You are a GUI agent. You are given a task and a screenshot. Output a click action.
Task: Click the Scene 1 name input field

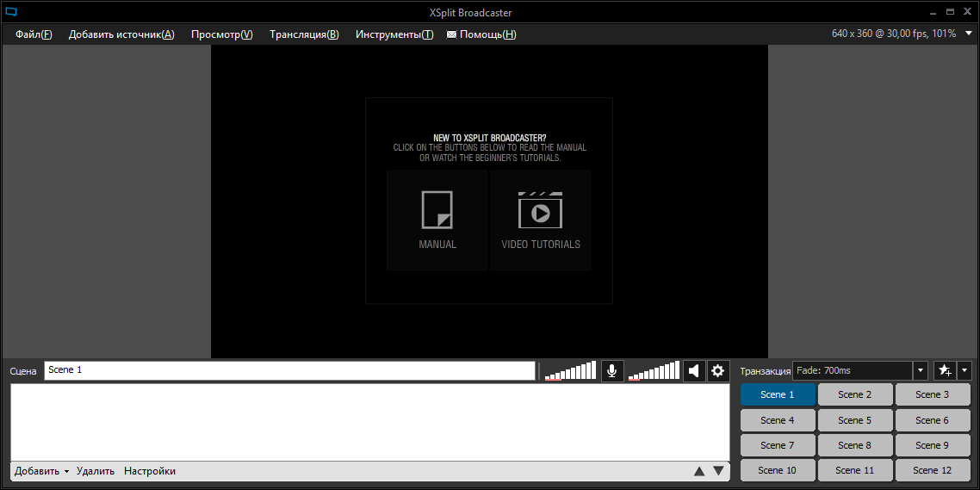coord(290,370)
